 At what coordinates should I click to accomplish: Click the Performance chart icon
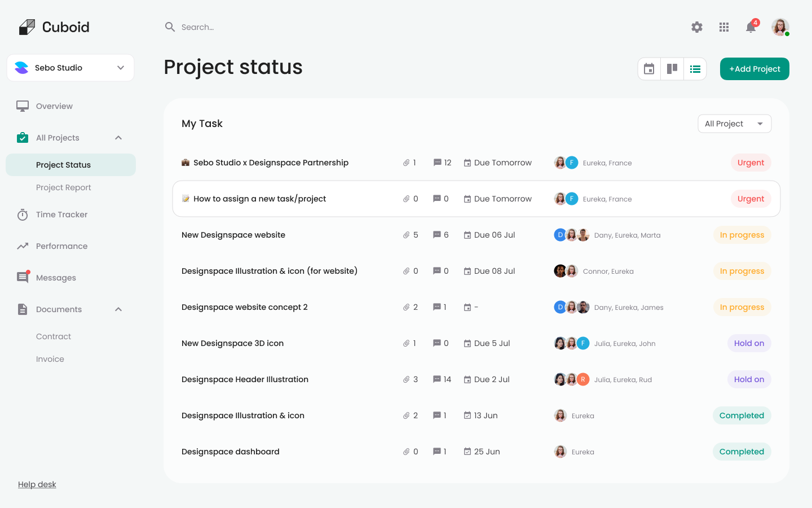[x=23, y=246]
